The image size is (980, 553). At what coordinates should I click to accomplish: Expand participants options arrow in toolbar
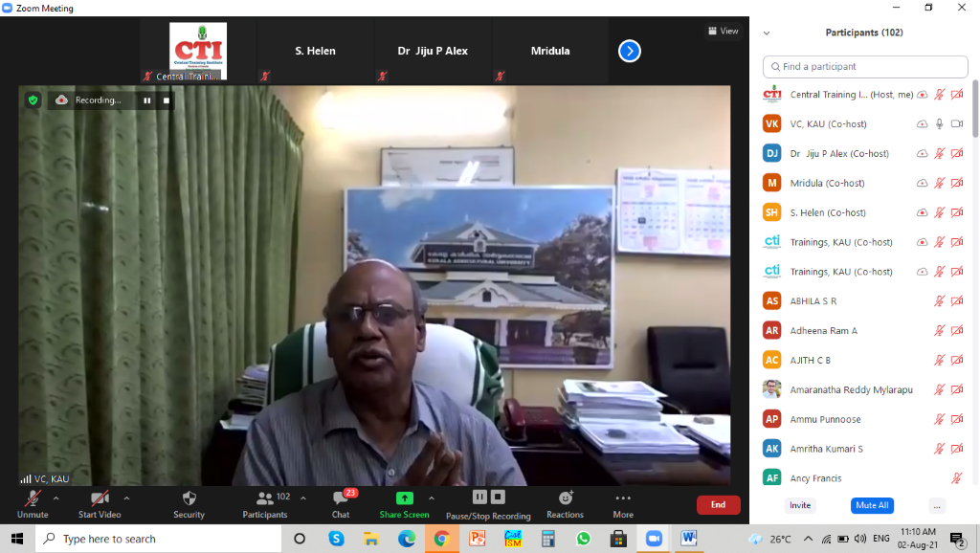click(303, 498)
